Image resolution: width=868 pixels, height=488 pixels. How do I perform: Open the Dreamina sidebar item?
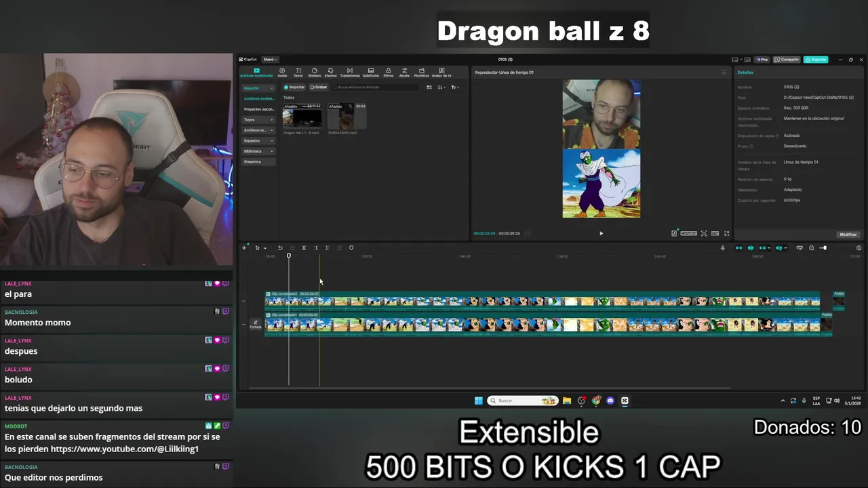[258, 161]
